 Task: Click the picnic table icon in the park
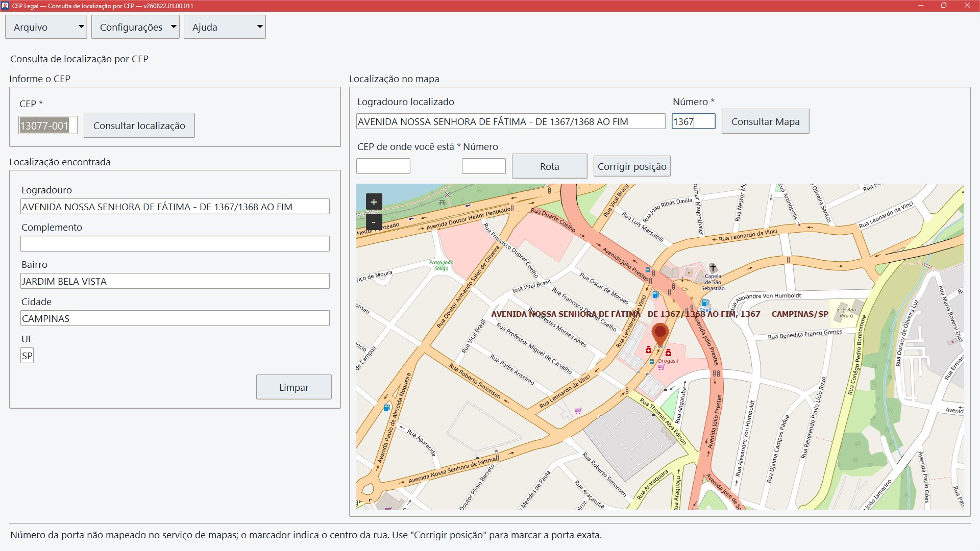[442, 203]
